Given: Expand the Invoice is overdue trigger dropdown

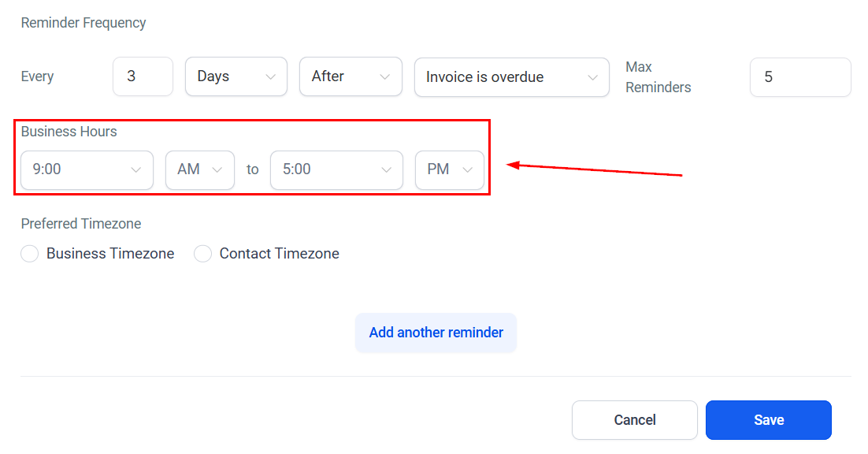Looking at the screenshot, I should point(512,77).
